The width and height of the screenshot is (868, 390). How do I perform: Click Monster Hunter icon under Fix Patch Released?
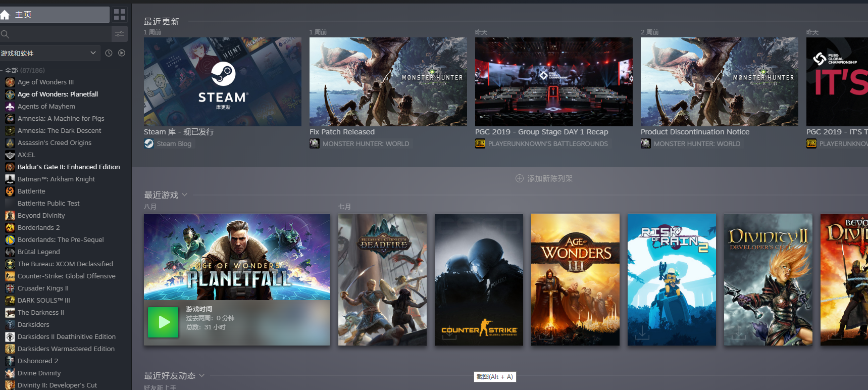pos(315,143)
